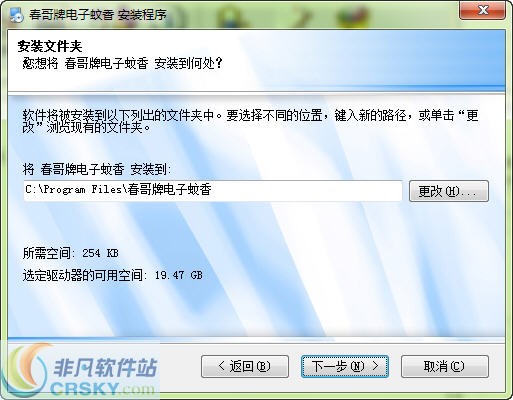Click the CRSKY.com watermark text
The image size is (513, 400).
pyautogui.click(x=102, y=388)
